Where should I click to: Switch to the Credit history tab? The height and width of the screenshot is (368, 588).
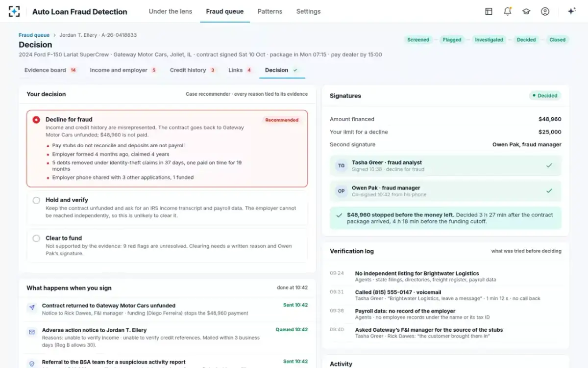tap(193, 70)
